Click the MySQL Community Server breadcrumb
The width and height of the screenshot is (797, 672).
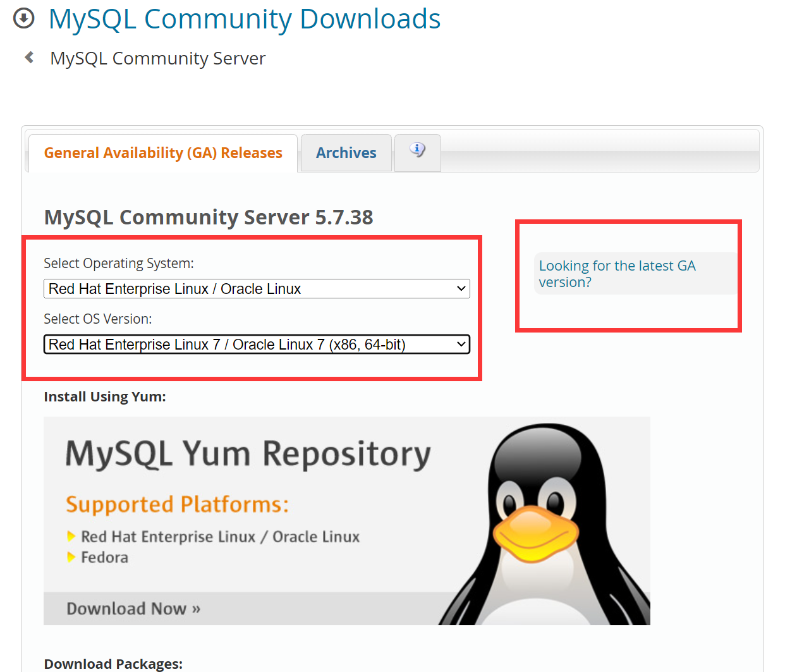pyautogui.click(x=157, y=58)
